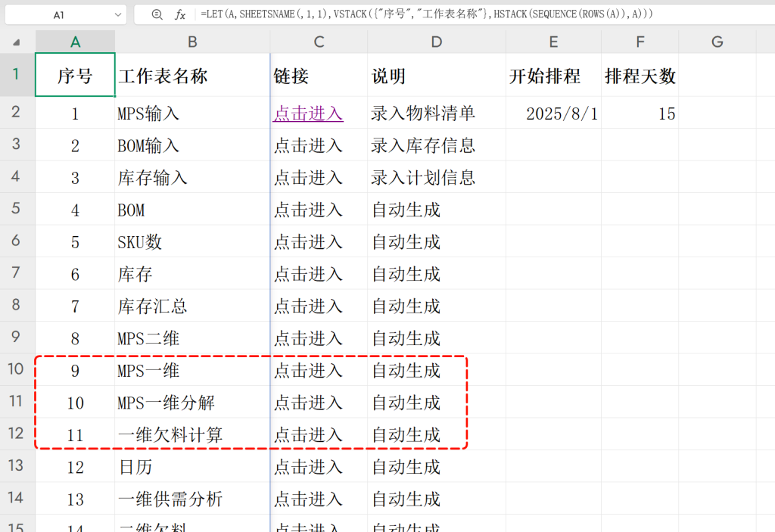This screenshot has height=532, width=775.
Task: Select row 5 header
Action: point(17,208)
